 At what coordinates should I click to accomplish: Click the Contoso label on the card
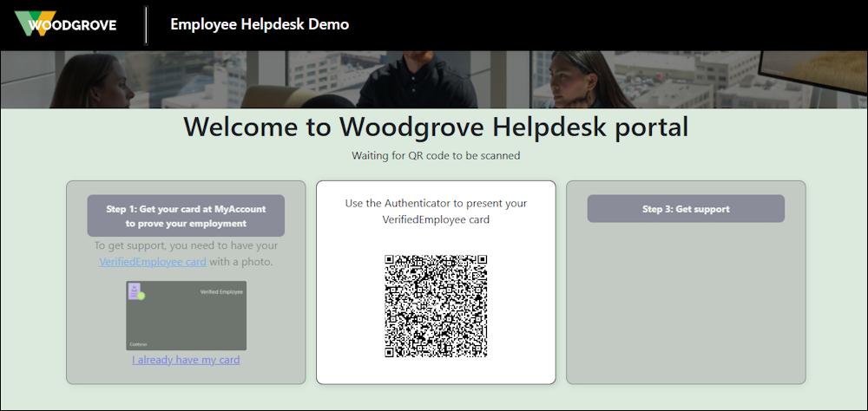[138, 344]
